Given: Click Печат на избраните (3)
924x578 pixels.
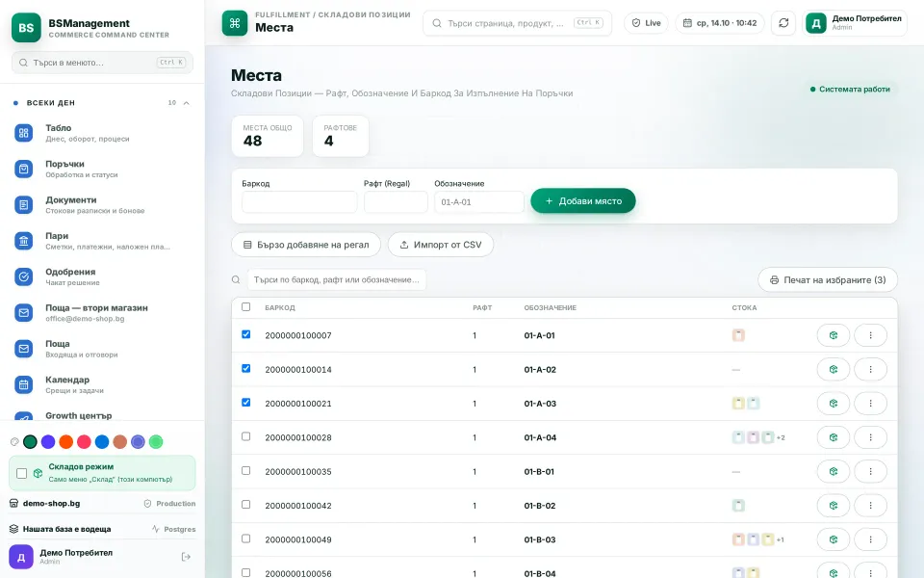Looking at the screenshot, I should click(x=828, y=280).
